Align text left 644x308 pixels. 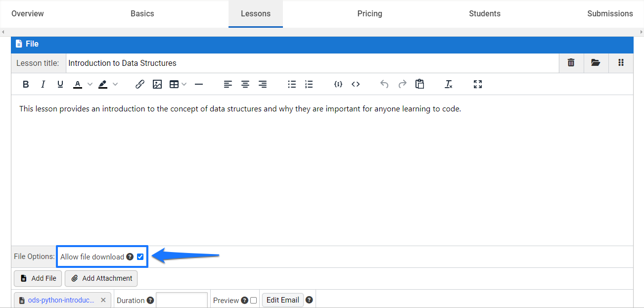[x=228, y=84]
